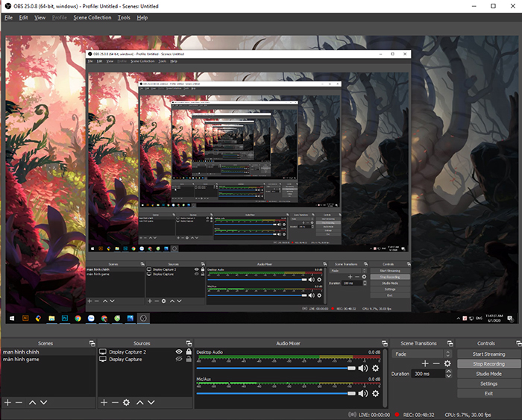Hide the Display Capture 2 source
Viewport: 522px width, 420px height.
[x=179, y=351]
